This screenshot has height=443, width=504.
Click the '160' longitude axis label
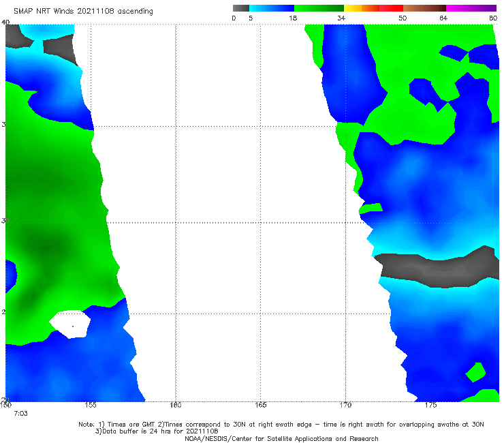(x=176, y=405)
